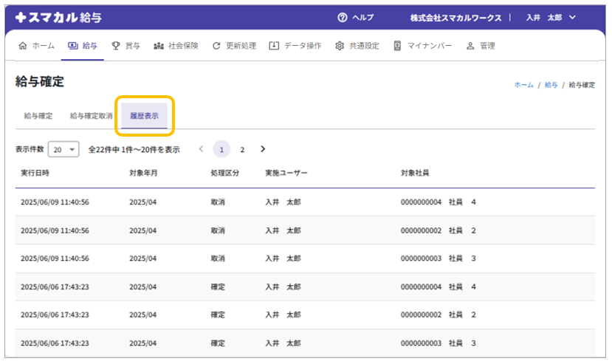
Task: Go to next page with right chevron
Action: tap(263, 149)
